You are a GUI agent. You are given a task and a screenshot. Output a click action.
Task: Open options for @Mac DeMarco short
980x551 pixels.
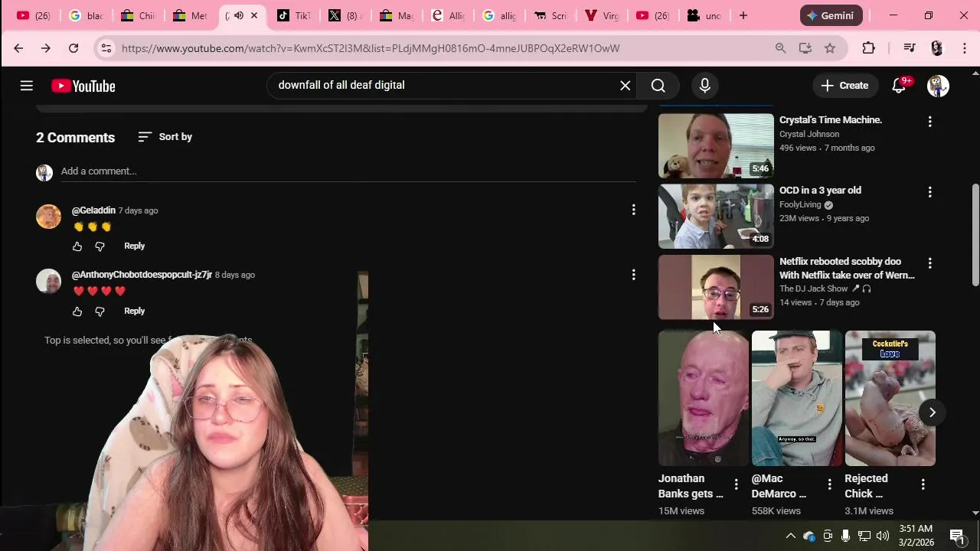829,484
